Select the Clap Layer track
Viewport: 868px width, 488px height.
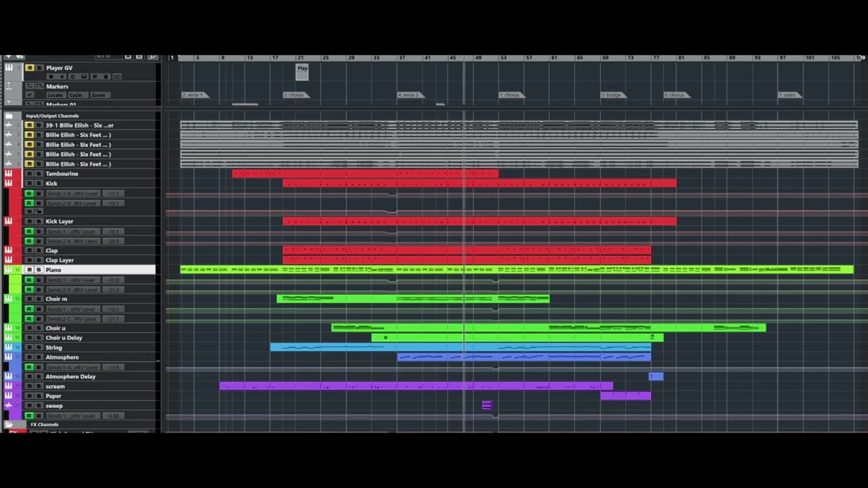(x=60, y=260)
